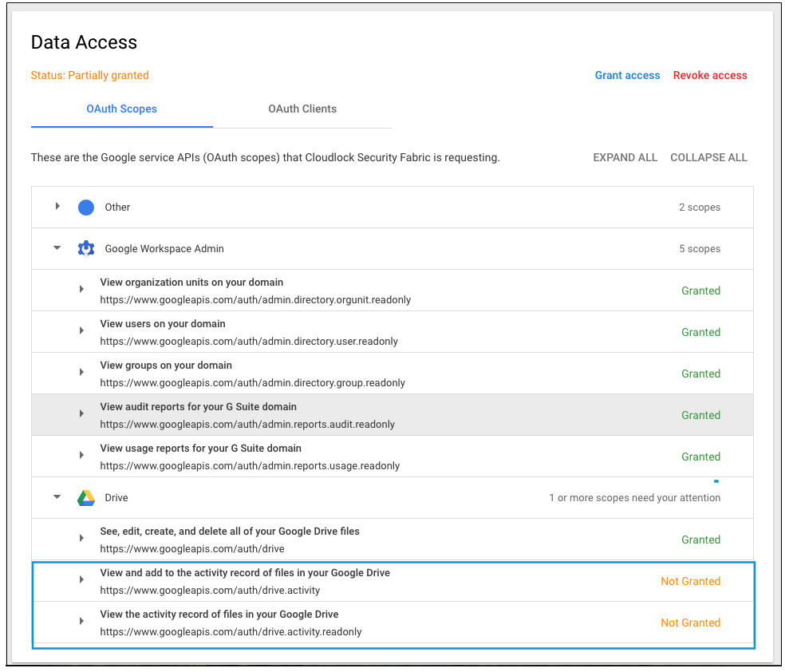Screen dimensions: 785x672
Task: Expand the View organization units scope row
Action: tap(81, 289)
